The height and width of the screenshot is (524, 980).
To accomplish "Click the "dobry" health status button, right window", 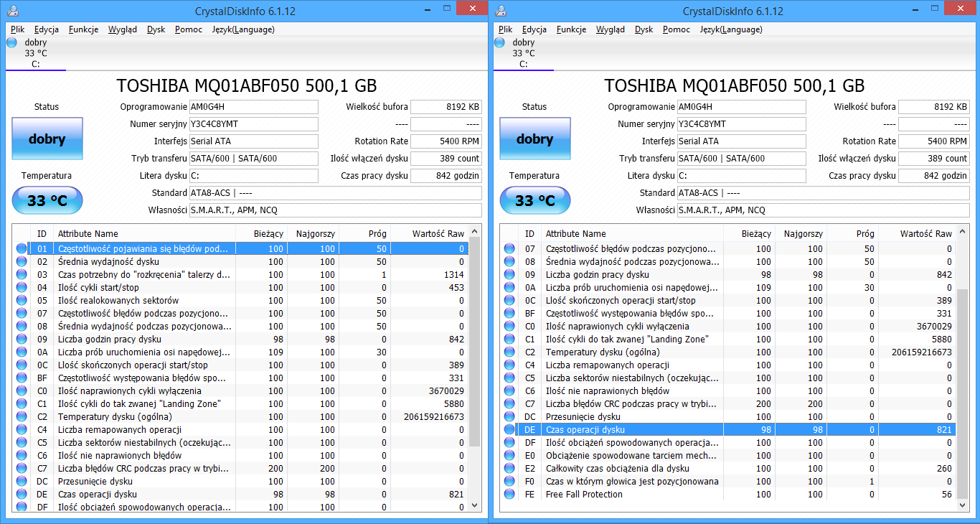I will click(x=534, y=139).
